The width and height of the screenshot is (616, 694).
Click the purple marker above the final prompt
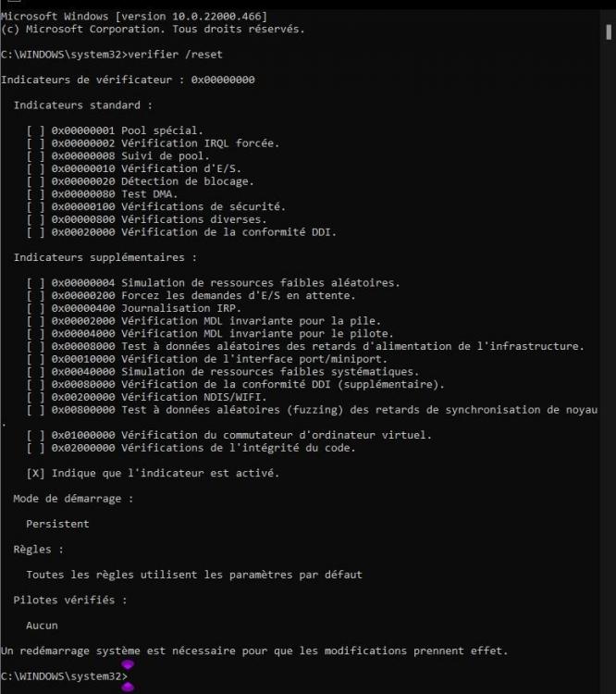pyautogui.click(x=127, y=663)
